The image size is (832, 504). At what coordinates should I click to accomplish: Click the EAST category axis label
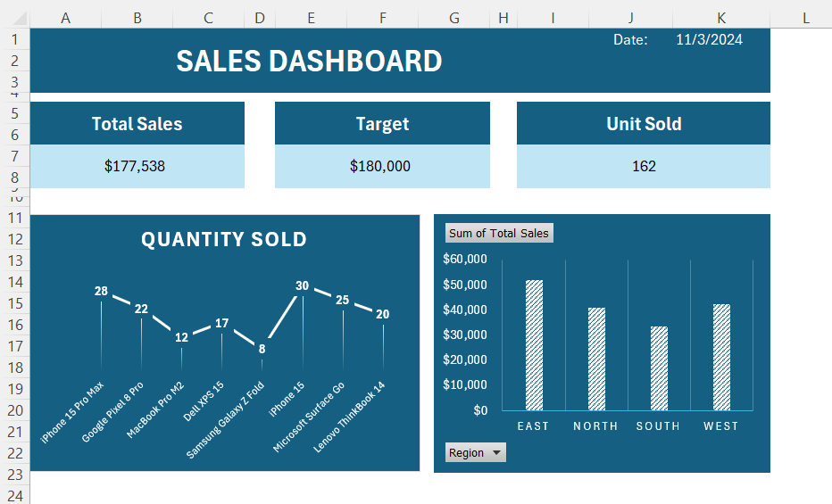coord(533,426)
